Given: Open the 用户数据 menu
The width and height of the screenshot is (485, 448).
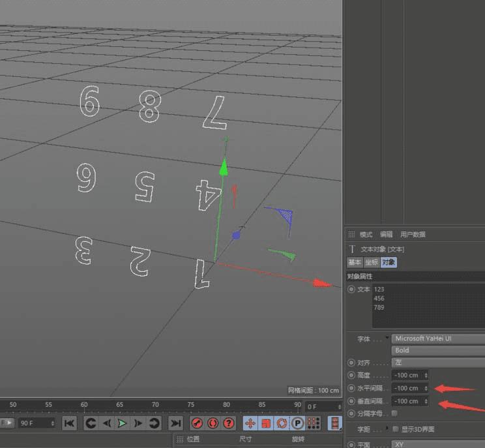Looking at the screenshot, I should (x=413, y=234).
